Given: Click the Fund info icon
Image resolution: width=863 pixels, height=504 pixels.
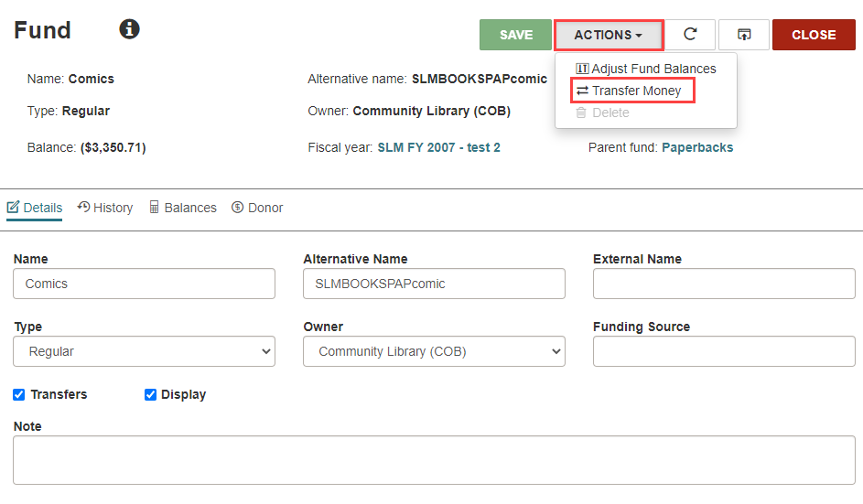Looking at the screenshot, I should pos(129,29).
